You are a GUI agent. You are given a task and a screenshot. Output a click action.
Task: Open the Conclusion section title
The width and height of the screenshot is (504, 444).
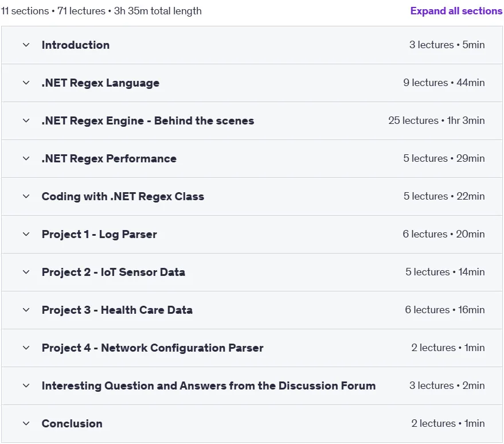click(x=72, y=423)
